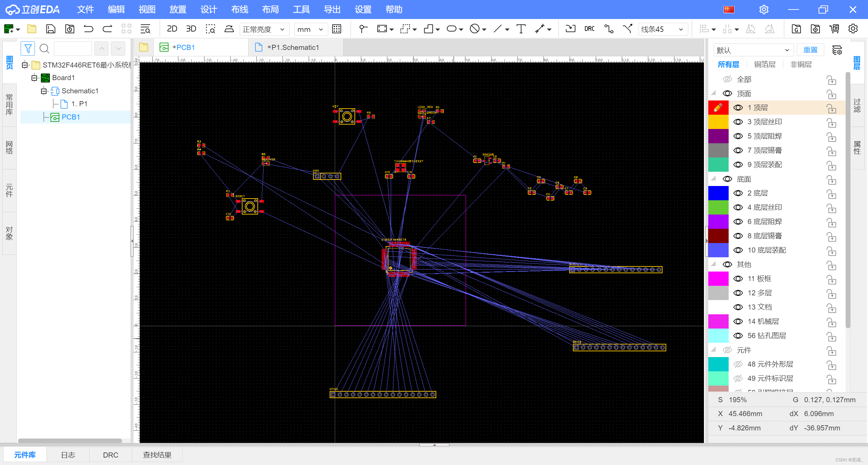
Task: Open the 日志 bottom panel
Action: (68, 455)
